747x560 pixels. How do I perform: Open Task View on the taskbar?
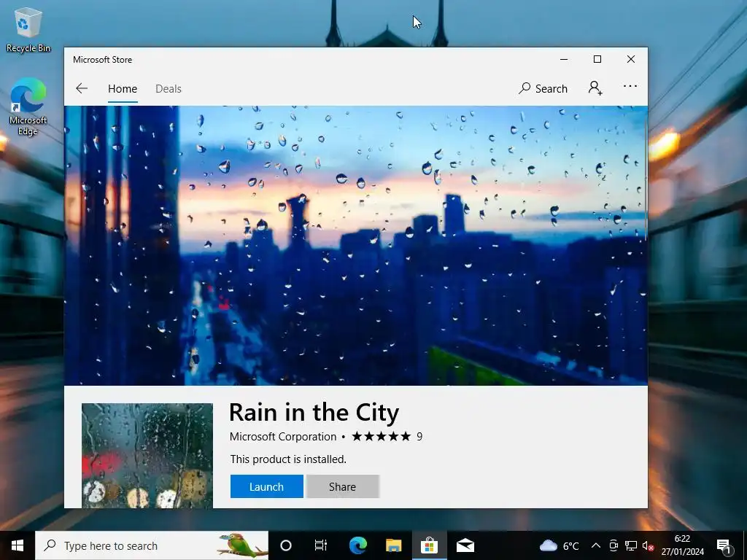(321, 545)
